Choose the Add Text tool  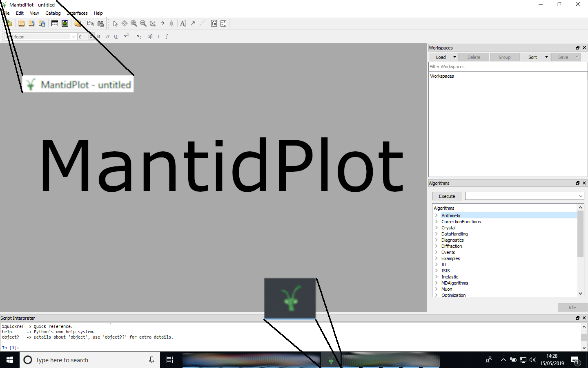183,24
